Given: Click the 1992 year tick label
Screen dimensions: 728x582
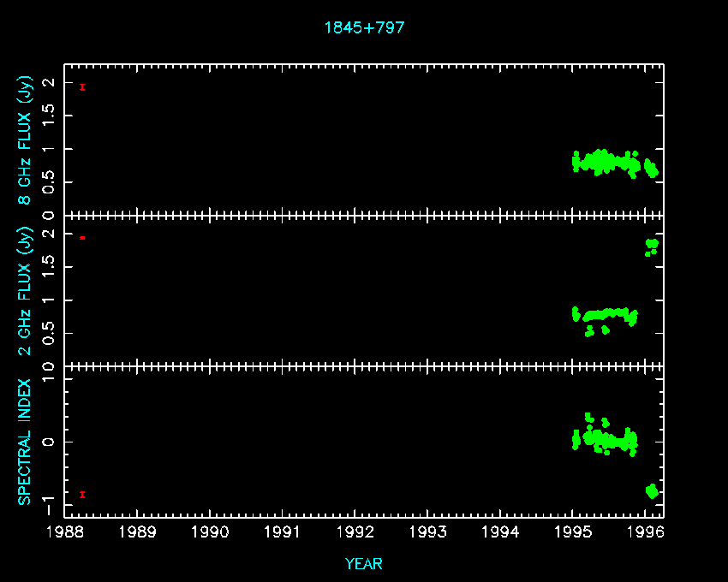Looking at the screenshot, I should [x=355, y=532].
